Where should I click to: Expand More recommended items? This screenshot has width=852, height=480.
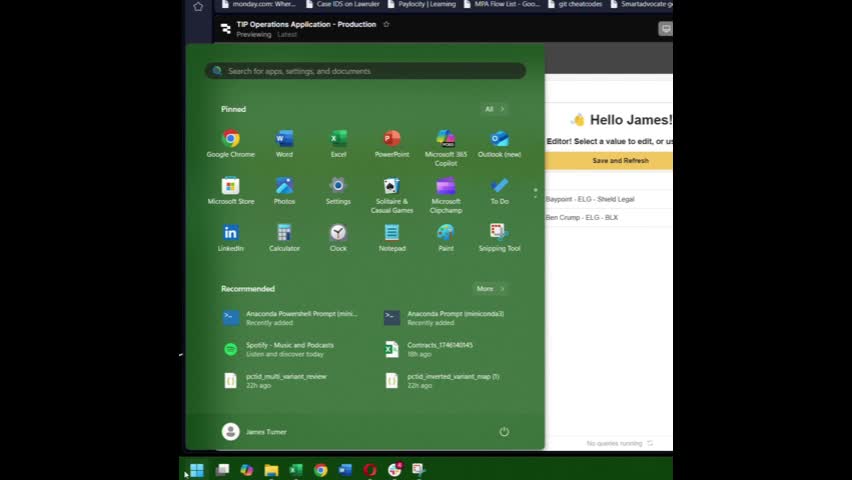490,289
